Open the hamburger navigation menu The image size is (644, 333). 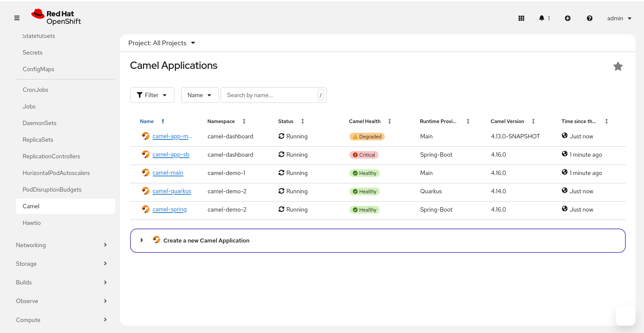(x=17, y=18)
